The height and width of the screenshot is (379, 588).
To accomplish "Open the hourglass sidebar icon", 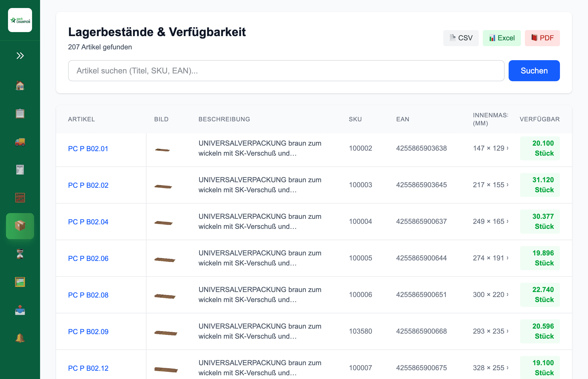I will pyautogui.click(x=20, y=254).
